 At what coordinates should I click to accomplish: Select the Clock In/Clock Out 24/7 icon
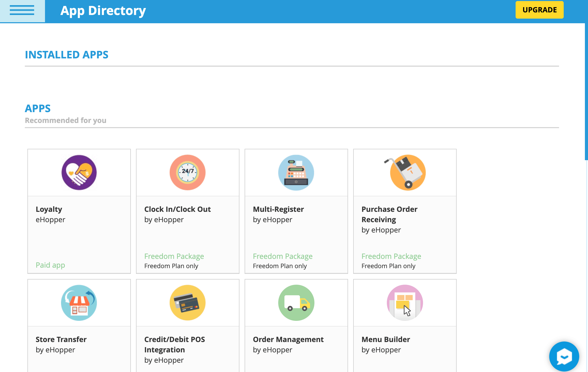pos(188,173)
